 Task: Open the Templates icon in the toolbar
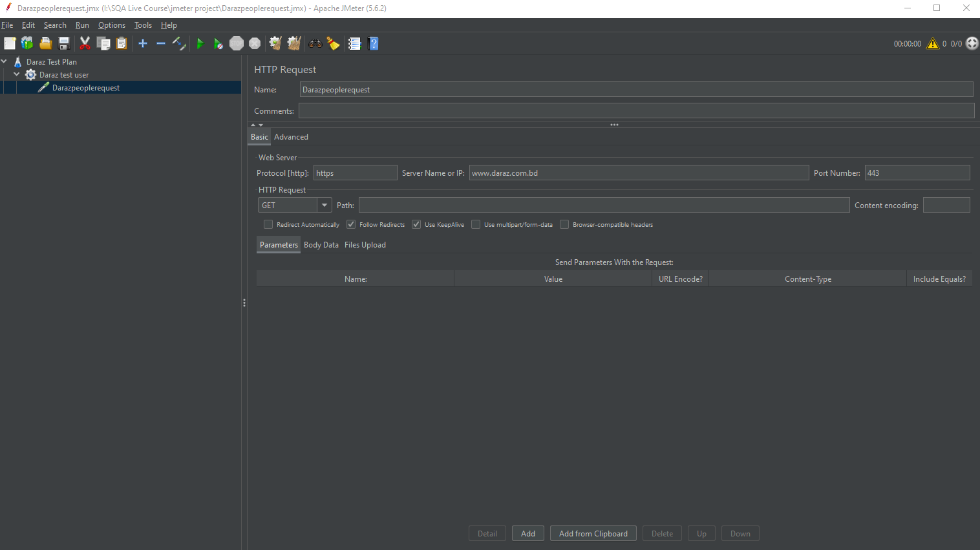click(x=27, y=43)
